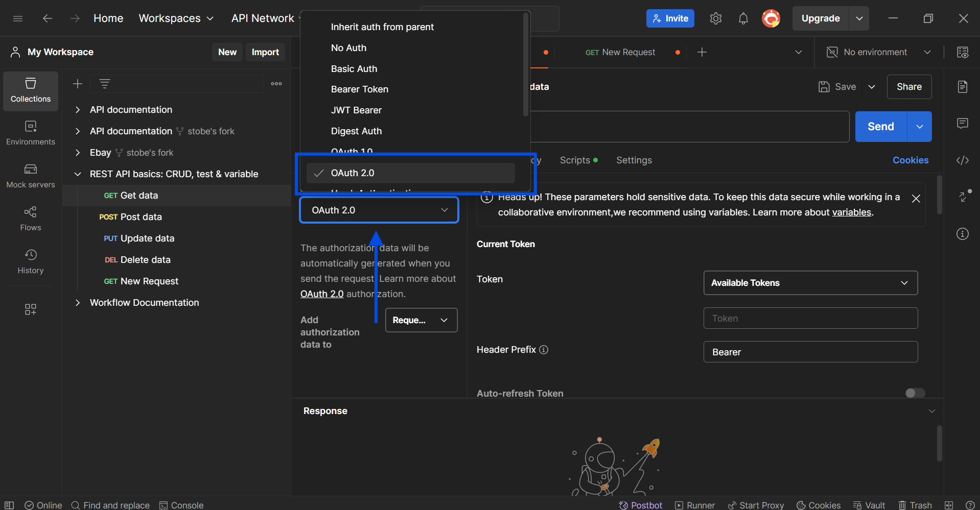Viewport: 980px width, 510px height.
Task: Select No Auth option
Action: click(x=348, y=48)
